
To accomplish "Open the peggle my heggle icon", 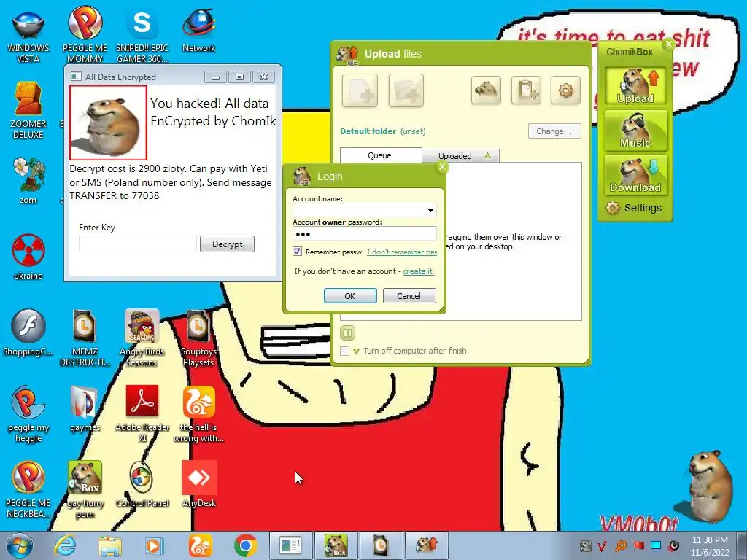I will coord(28,413).
